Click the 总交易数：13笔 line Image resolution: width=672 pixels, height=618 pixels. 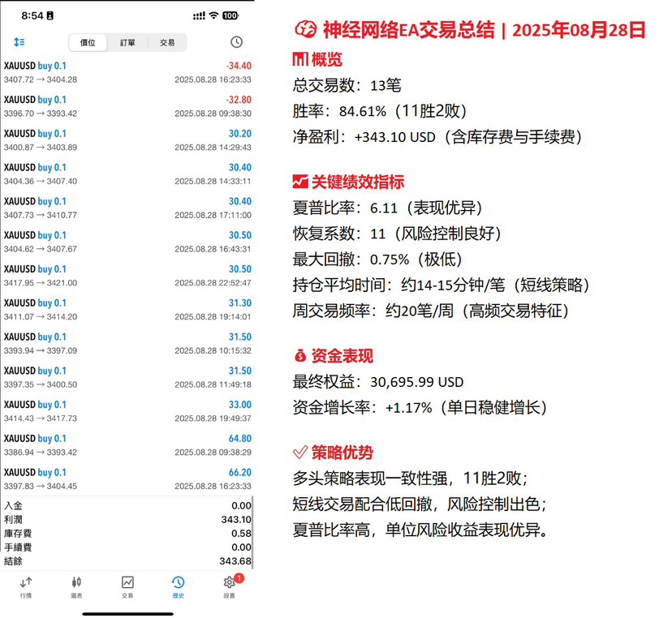(x=347, y=85)
